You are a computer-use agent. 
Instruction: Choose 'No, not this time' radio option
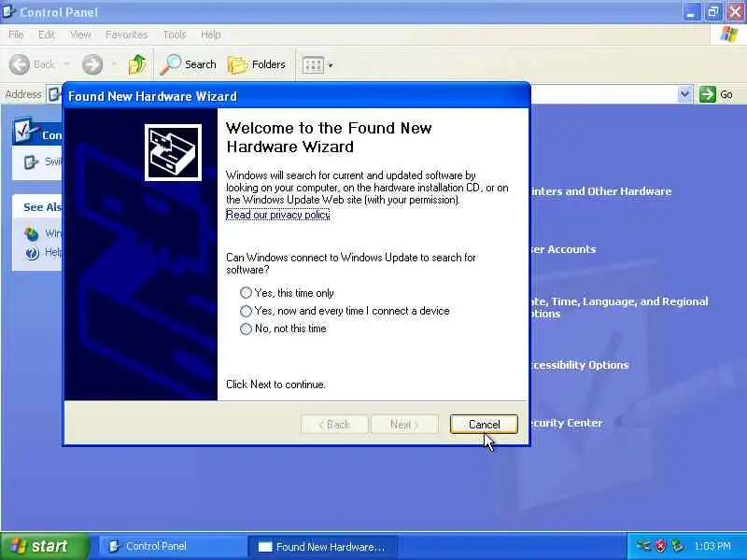[246, 329]
